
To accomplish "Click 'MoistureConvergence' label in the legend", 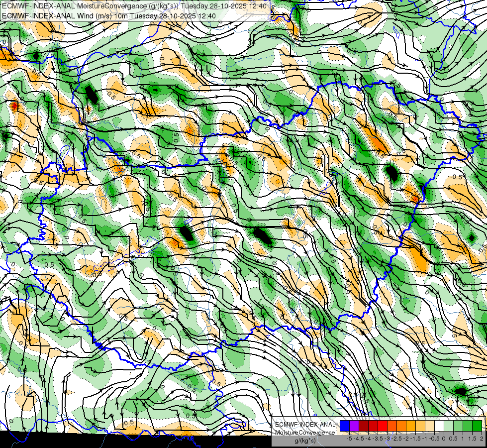I will click(305, 433).
